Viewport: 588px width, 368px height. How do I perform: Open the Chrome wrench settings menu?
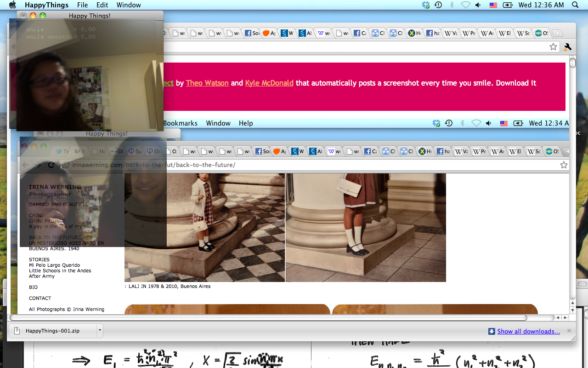point(567,47)
